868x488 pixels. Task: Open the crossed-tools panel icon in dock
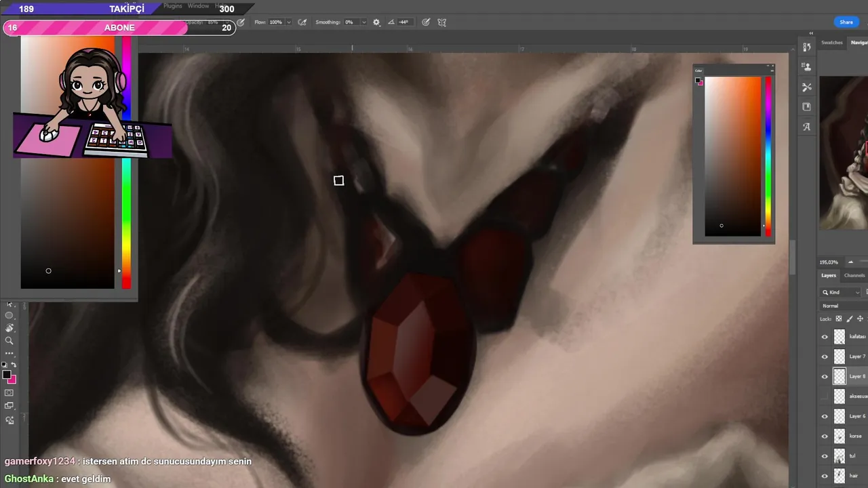[x=806, y=87]
